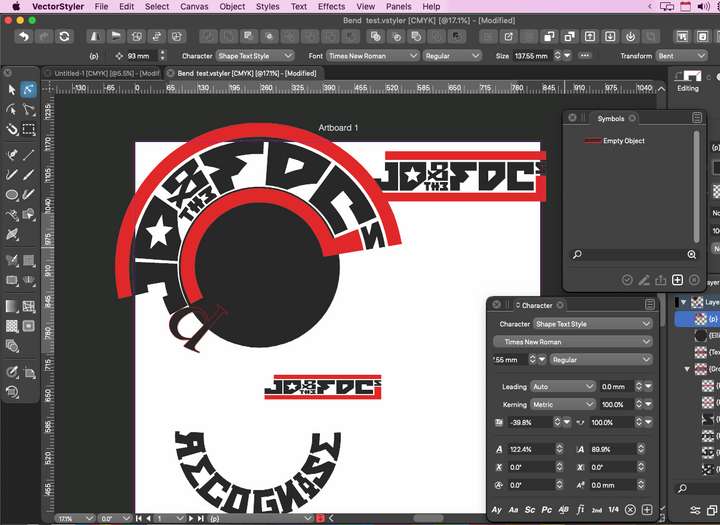Select the Symbols panel tab

click(x=611, y=119)
